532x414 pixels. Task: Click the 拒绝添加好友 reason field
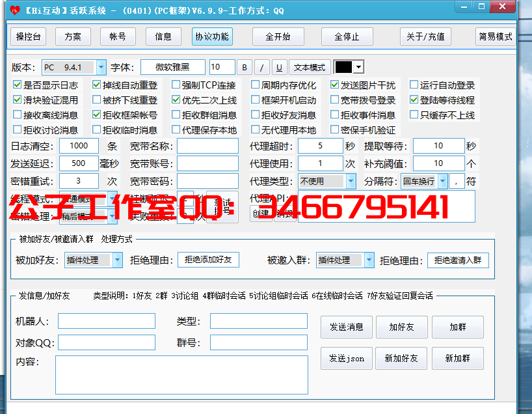[208, 260]
